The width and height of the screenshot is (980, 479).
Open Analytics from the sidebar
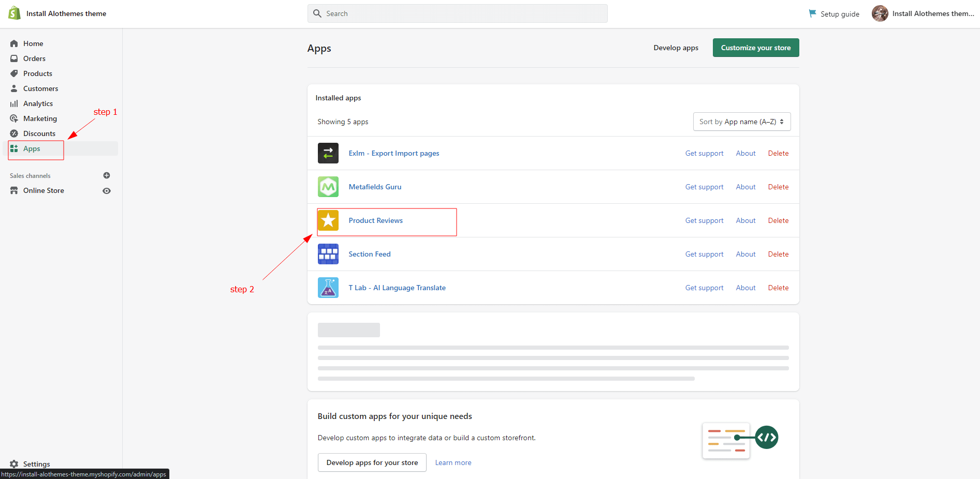click(38, 103)
